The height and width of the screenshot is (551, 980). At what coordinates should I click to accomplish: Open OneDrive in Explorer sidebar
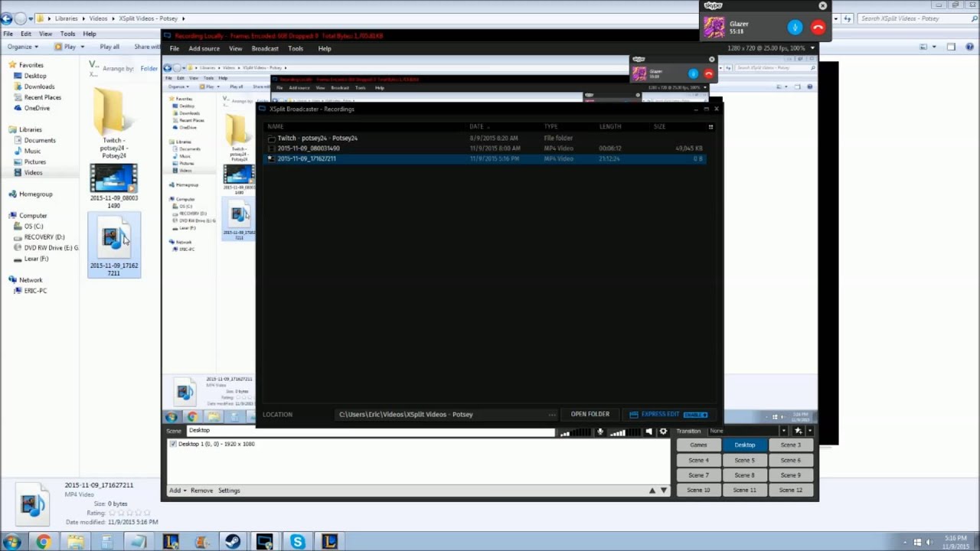click(37, 108)
